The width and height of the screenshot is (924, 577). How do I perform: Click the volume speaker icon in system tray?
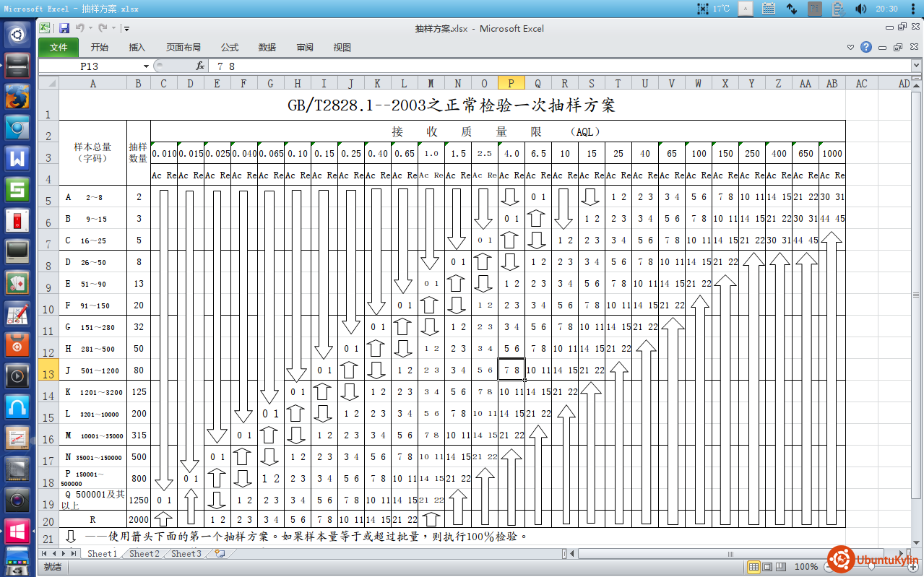pyautogui.click(x=860, y=9)
